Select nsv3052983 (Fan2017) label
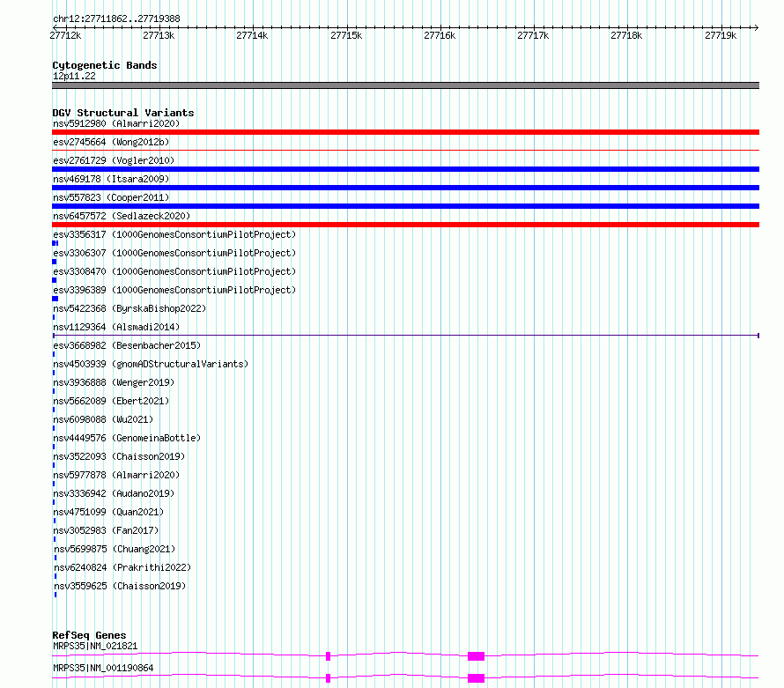This screenshot has height=688, width=784. coord(106,530)
